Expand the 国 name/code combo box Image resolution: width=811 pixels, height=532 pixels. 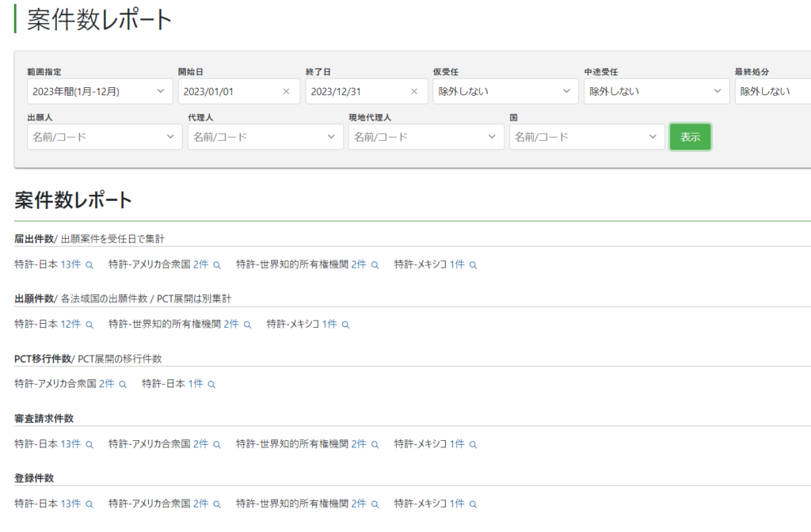click(587, 137)
